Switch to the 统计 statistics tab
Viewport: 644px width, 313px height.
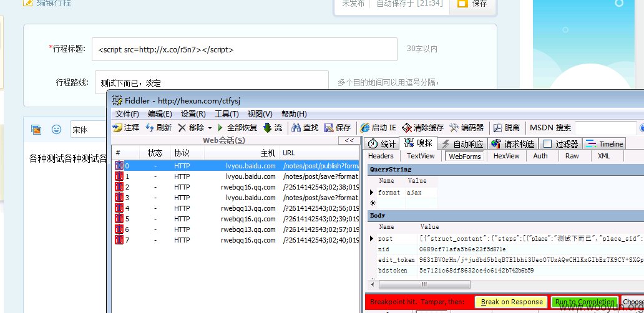point(382,143)
